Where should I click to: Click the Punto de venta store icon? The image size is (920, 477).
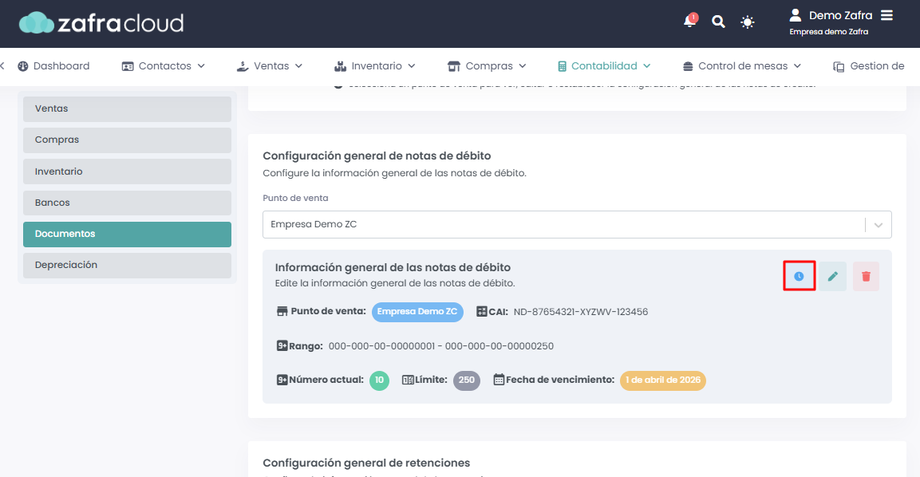click(x=282, y=311)
